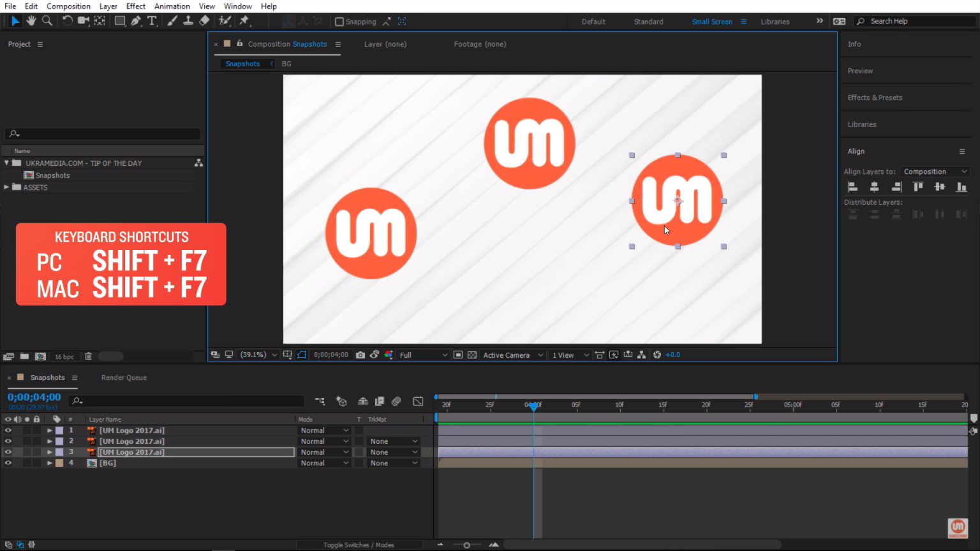This screenshot has width=980, height=551.
Task: Open the Animation menu
Action: pyautogui.click(x=172, y=6)
